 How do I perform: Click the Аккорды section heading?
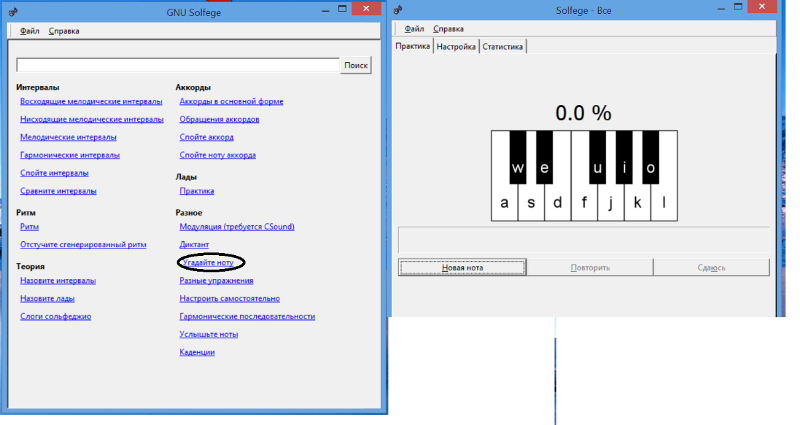pos(193,87)
